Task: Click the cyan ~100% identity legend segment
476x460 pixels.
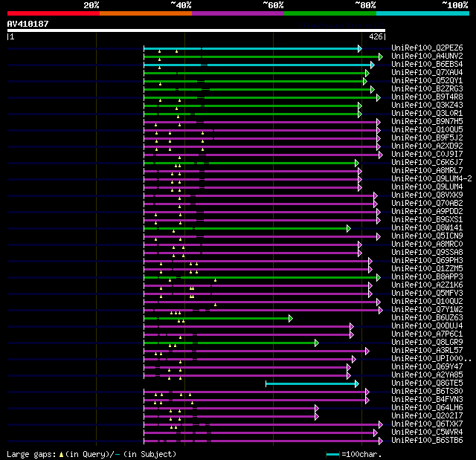Action: (422, 13)
